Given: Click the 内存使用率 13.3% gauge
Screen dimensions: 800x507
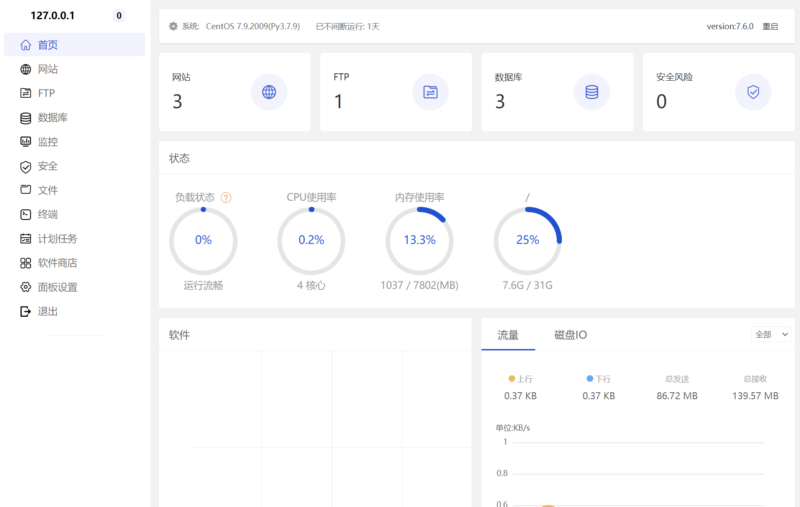Looking at the screenshot, I should (x=419, y=240).
